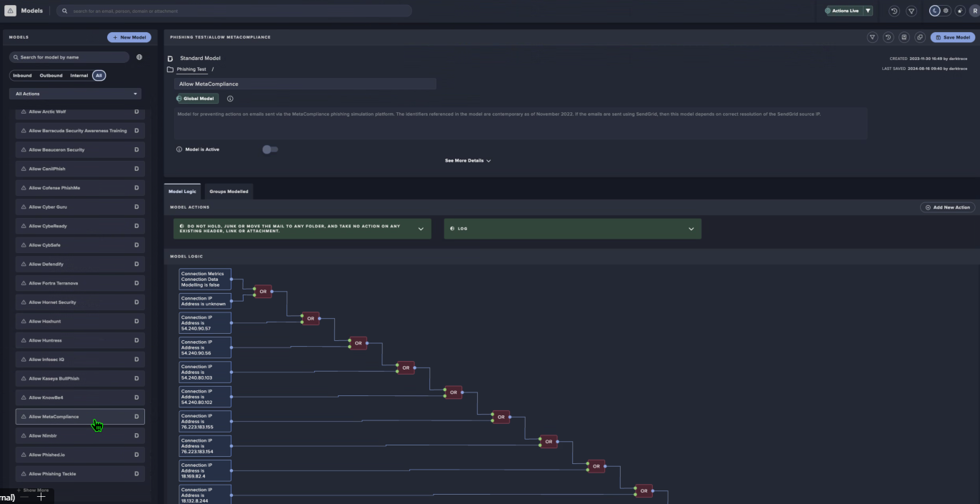Click the history icon in the top bar
This screenshot has height=504, width=980.
coord(894,11)
